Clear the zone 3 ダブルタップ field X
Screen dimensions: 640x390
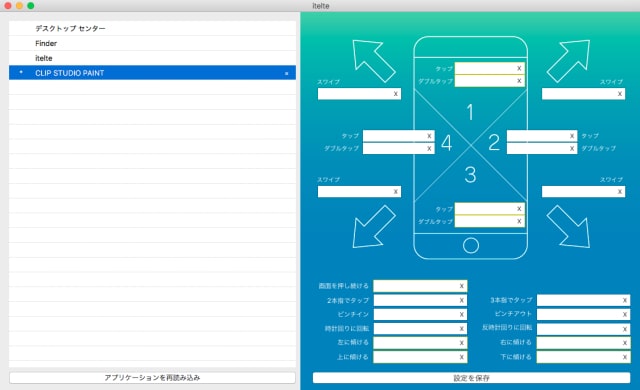pos(519,221)
